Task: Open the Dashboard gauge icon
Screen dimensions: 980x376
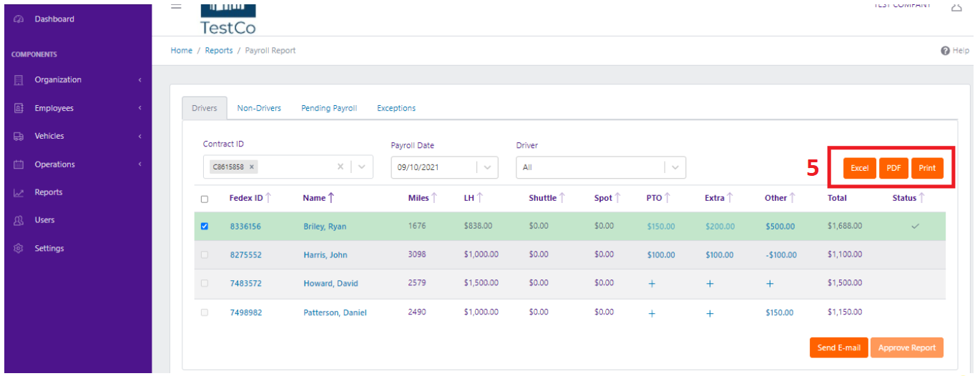Action: pyautogui.click(x=19, y=19)
